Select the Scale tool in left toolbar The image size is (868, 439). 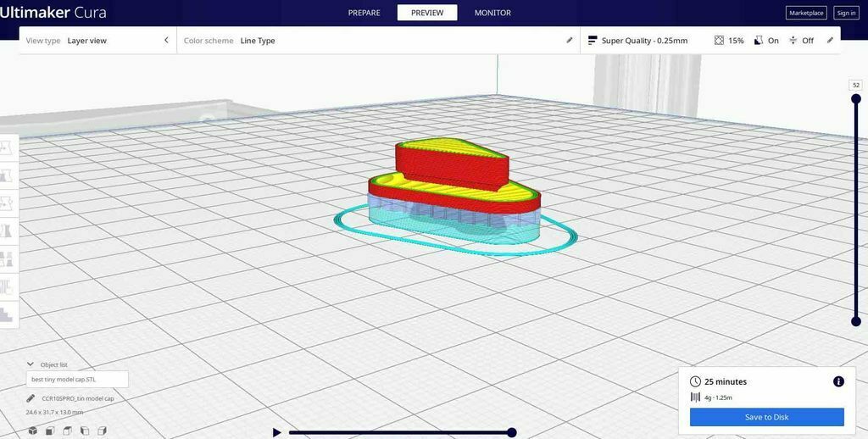(x=7, y=175)
